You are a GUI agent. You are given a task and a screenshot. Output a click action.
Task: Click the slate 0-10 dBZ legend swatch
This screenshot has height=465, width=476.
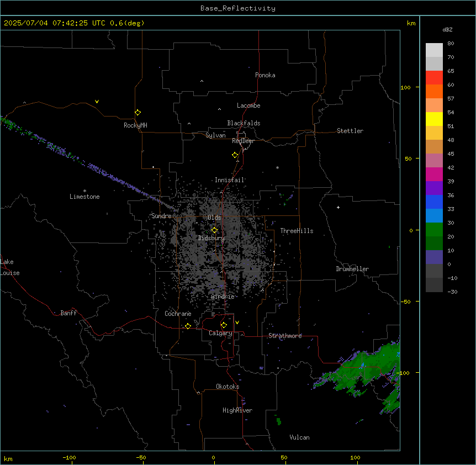[x=434, y=257]
